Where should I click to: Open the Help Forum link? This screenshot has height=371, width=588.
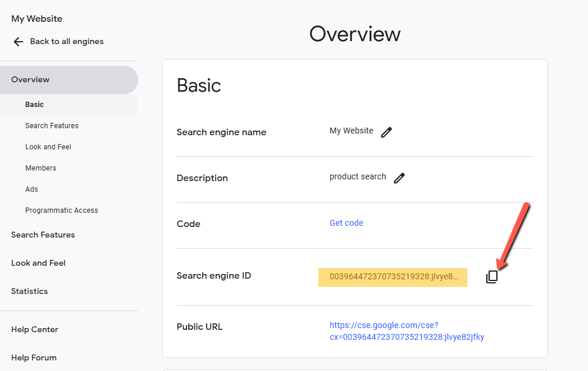[x=34, y=358]
